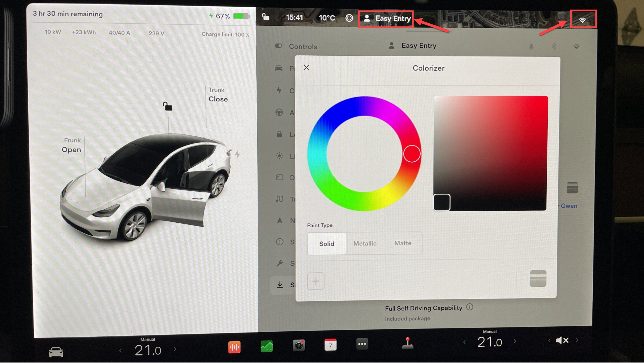Click the red handle on hue wheel
Image resolution: width=644 pixels, height=363 pixels.
(412, 154)
